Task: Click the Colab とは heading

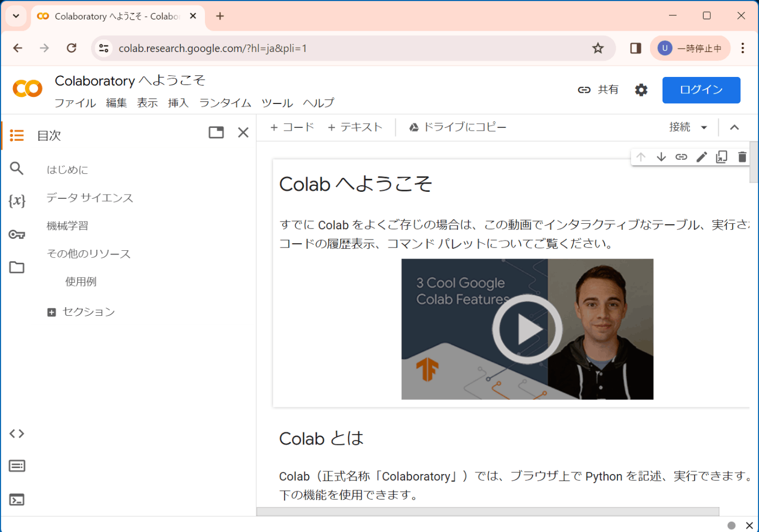Action: (x=321, y=438)
